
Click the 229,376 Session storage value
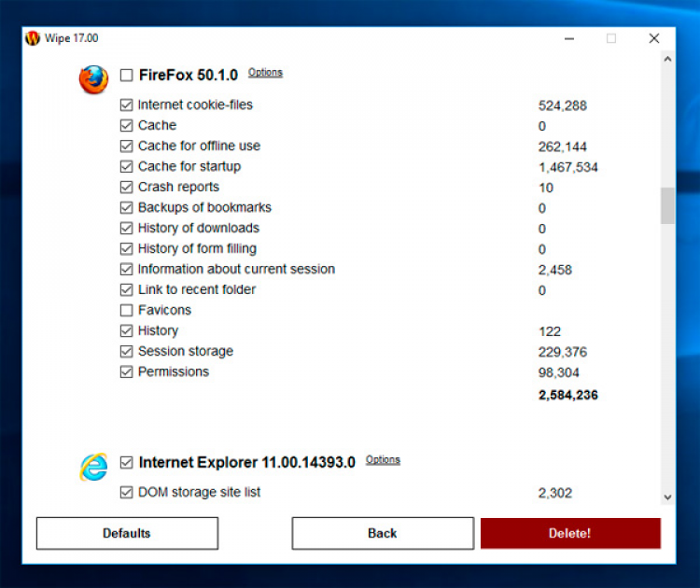pyautogui.click(x=563, y=352)
